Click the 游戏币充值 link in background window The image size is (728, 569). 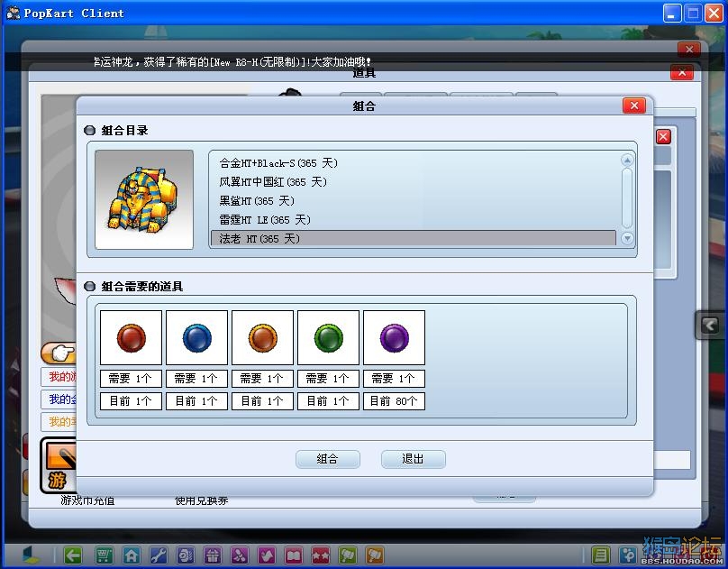click(x=87, y=500)
